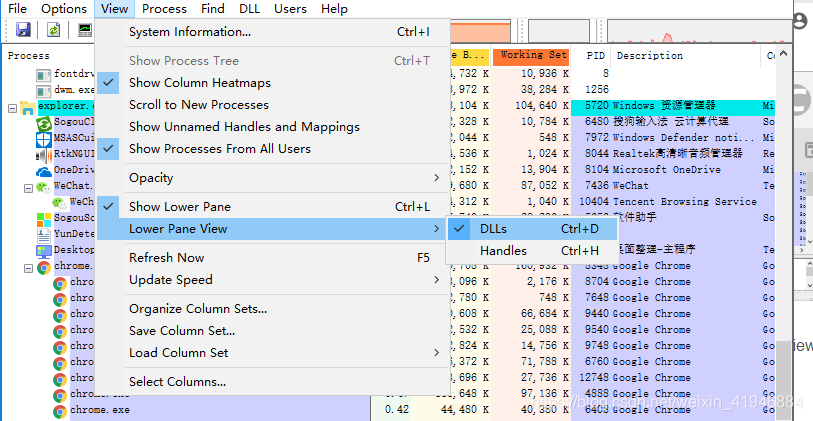Open the Load Column Set submenu
Viewport: 813px width, 421px height.
point(274,353)
